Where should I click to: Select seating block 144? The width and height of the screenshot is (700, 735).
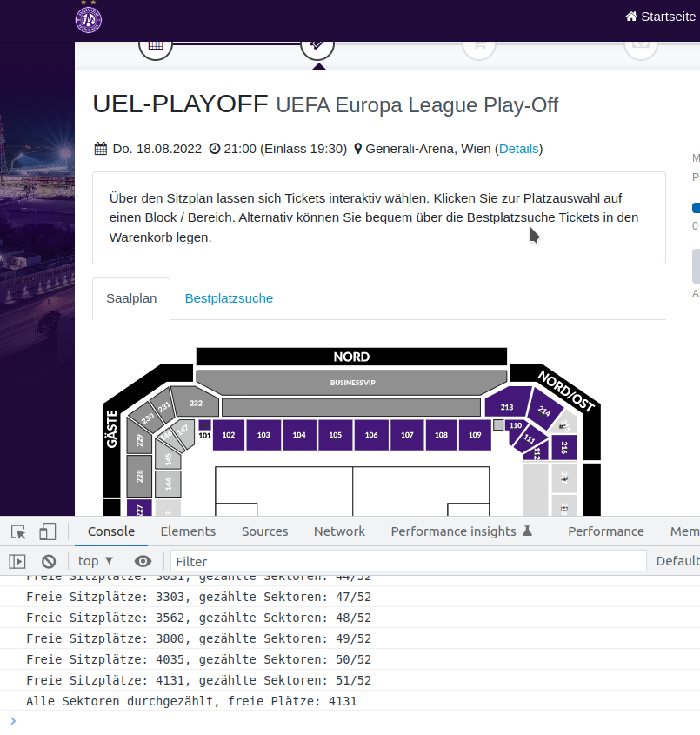[168, 484]
